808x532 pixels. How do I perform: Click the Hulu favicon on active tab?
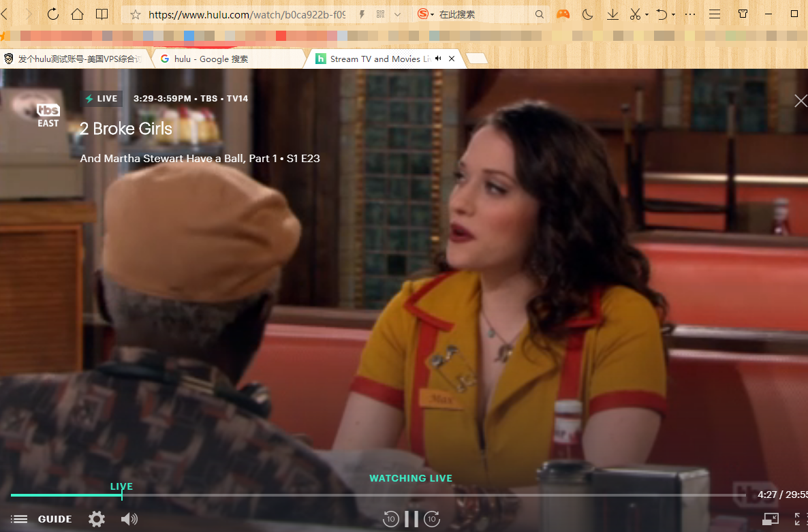(x=320, y=59)
